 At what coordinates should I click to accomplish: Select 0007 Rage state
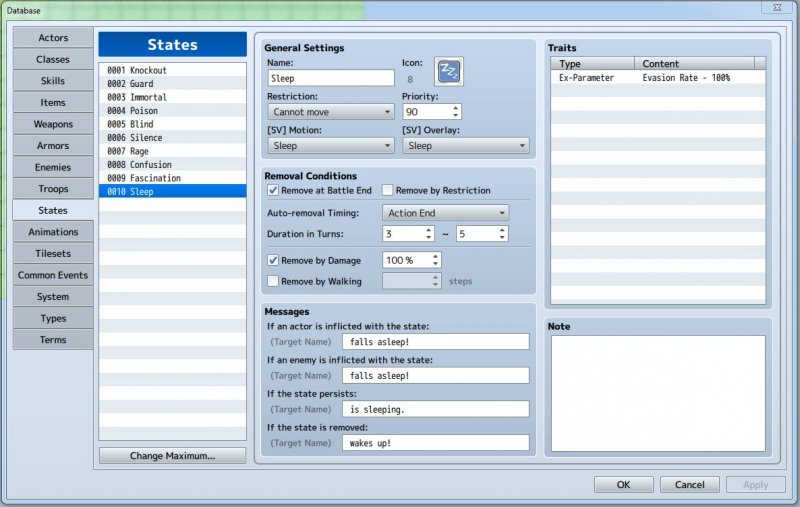tap(172, 151)
